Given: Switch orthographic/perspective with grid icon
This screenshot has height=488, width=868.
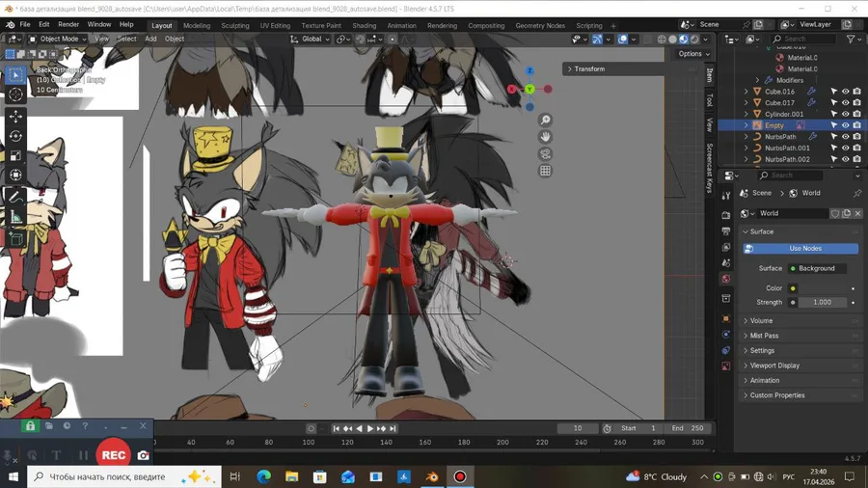Looking at the screenshot, I should tap(545, 171).
